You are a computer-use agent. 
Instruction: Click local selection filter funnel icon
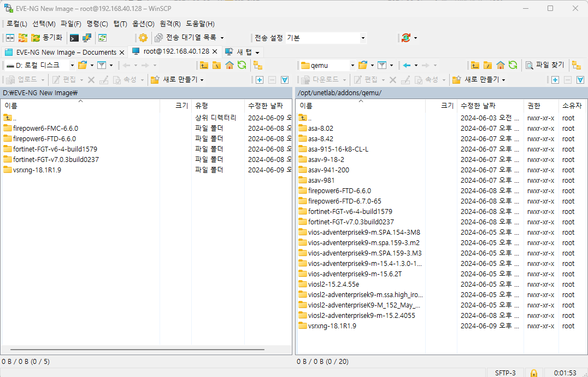pos(285,79)
